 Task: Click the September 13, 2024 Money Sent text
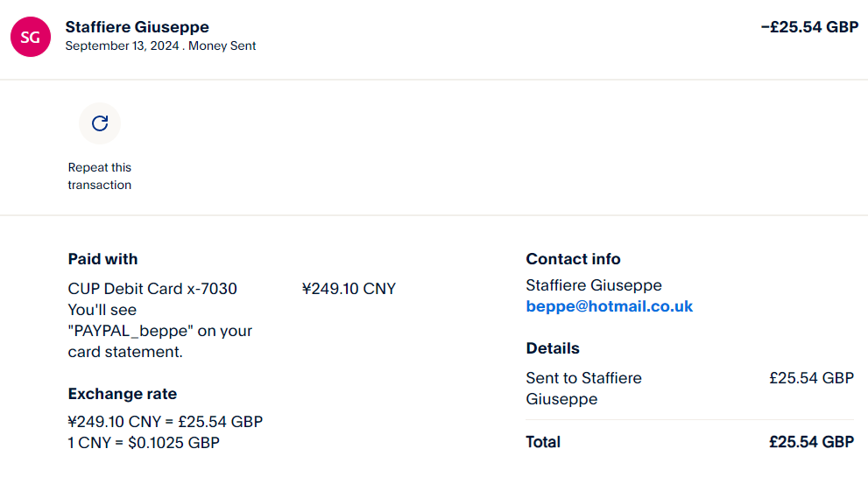point(160,46)
